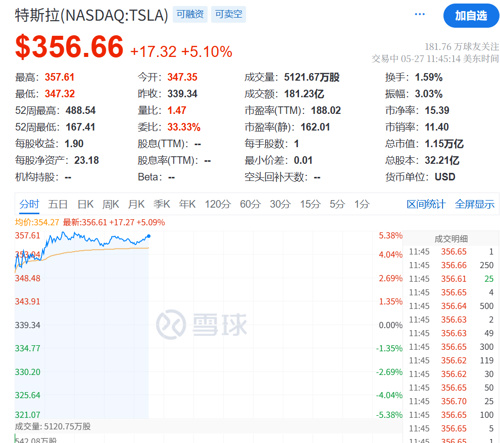
Task: Select the 季K quarterly candlestick tab
Action: click(162, 204)
